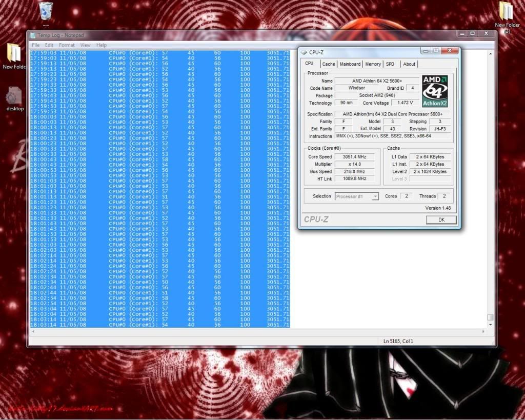
Task: Click the L1 Inst. value 2 x 64 KBytes
Action: point(430,164)
